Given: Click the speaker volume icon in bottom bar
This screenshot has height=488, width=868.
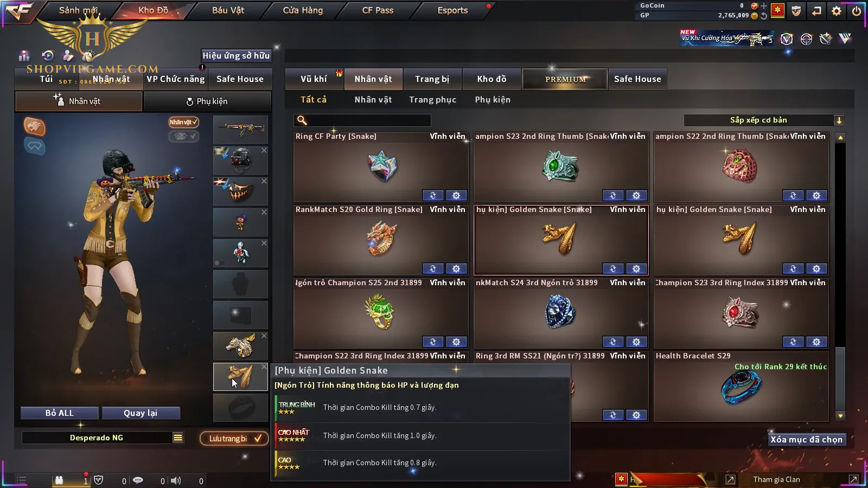Looking at the screenshot, I should tap(176, 480).
